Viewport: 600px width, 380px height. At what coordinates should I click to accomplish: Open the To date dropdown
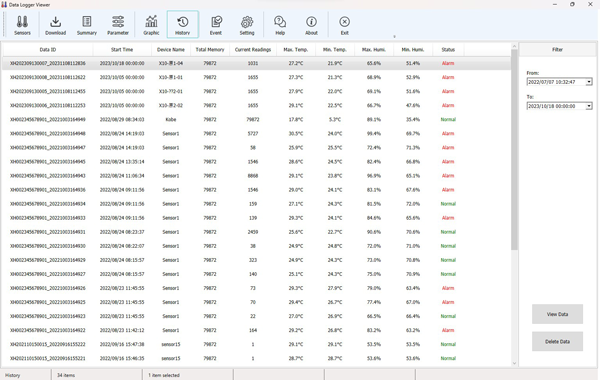pyautogui.click(x=589, y=106)
